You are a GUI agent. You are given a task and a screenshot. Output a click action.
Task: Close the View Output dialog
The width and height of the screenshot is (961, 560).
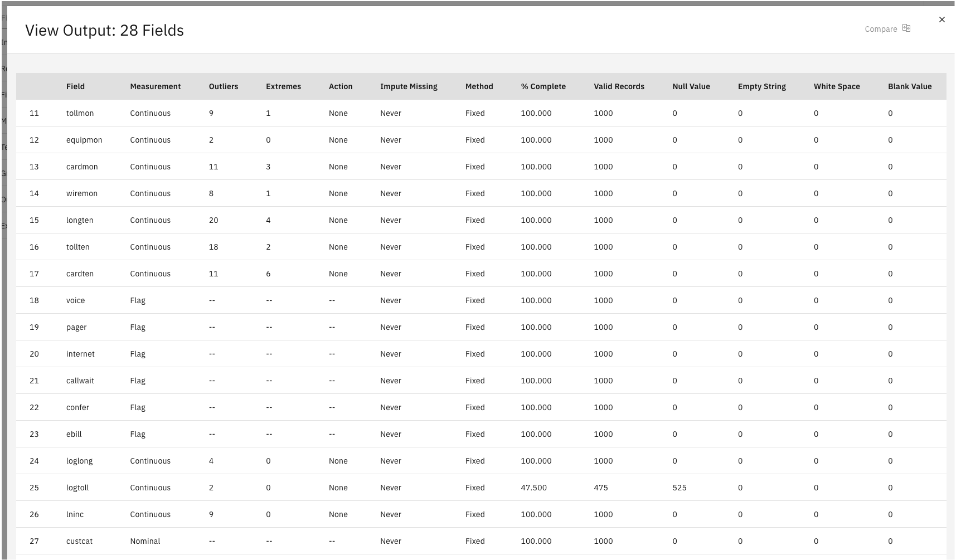click(942, 20)
